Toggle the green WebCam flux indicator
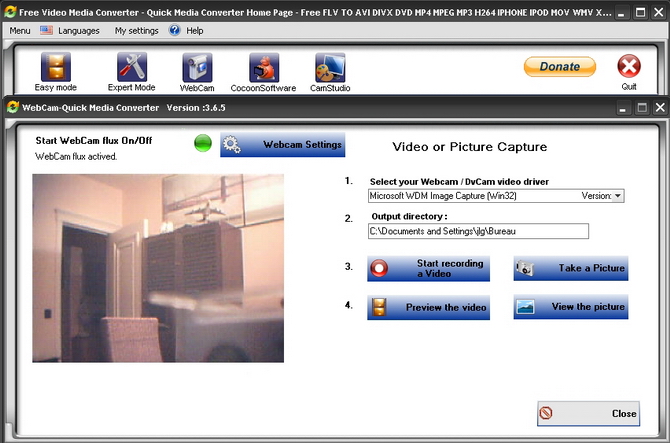This screenshot has height=443, width=670. (203, 143)
